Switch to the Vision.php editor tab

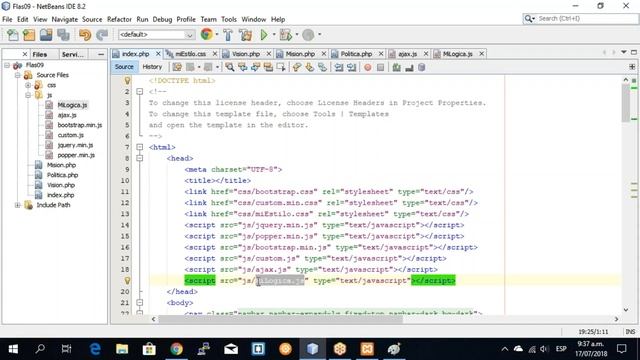click(x=246, y=54)
